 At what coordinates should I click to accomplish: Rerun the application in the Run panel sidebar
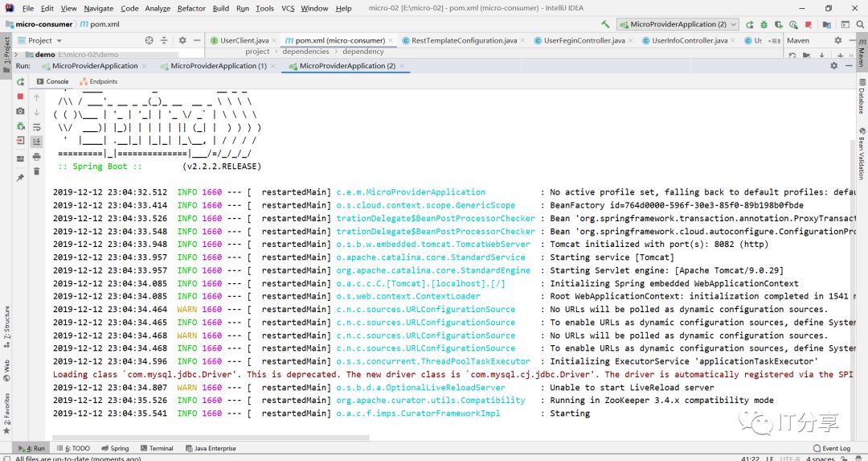coord(20,82)
